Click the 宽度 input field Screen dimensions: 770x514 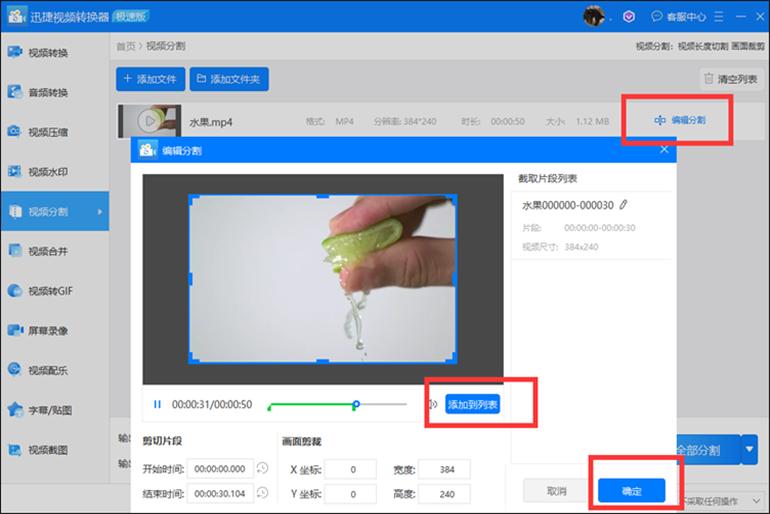[x=444, y=469]
